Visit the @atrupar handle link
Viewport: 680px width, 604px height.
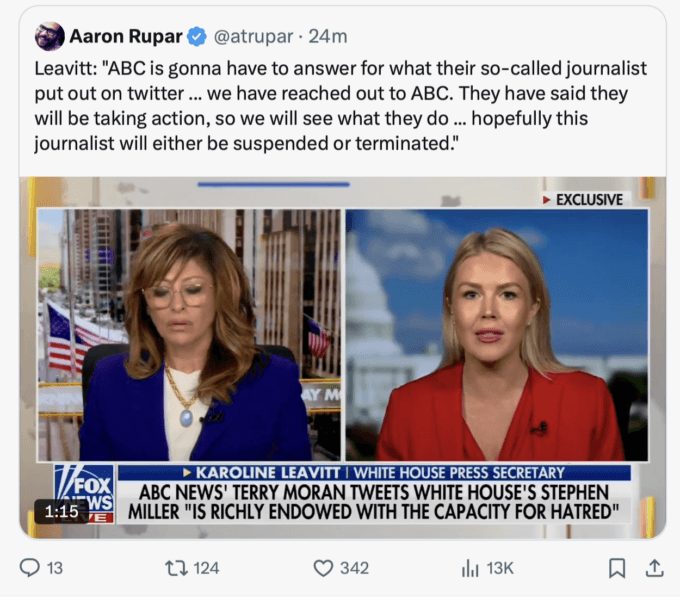pos(253,37)
